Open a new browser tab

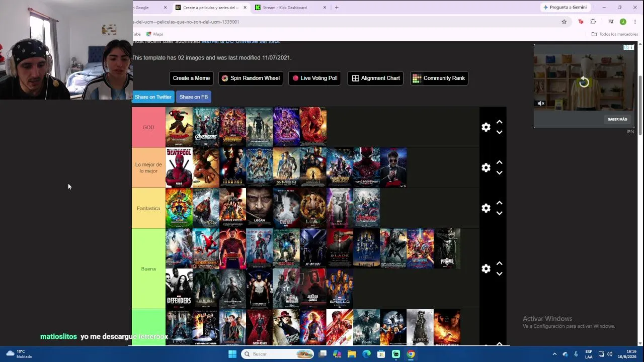(337, 8)
